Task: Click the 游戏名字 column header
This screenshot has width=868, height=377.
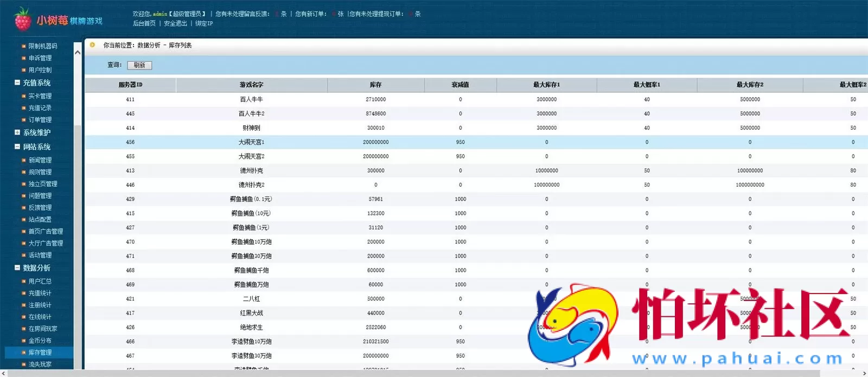Action: [x=251, y=85]
